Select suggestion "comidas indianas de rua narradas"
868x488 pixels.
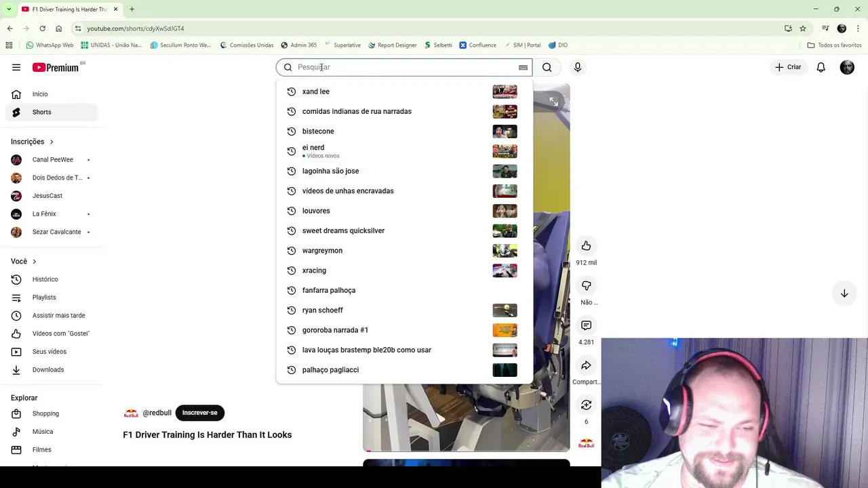tap(404, 111)
